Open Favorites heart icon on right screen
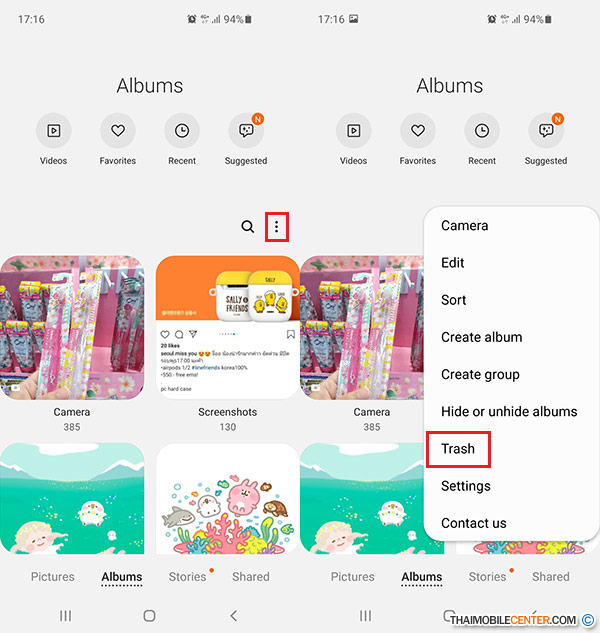Viewport: 600px width, 633px height. point(418,131)
